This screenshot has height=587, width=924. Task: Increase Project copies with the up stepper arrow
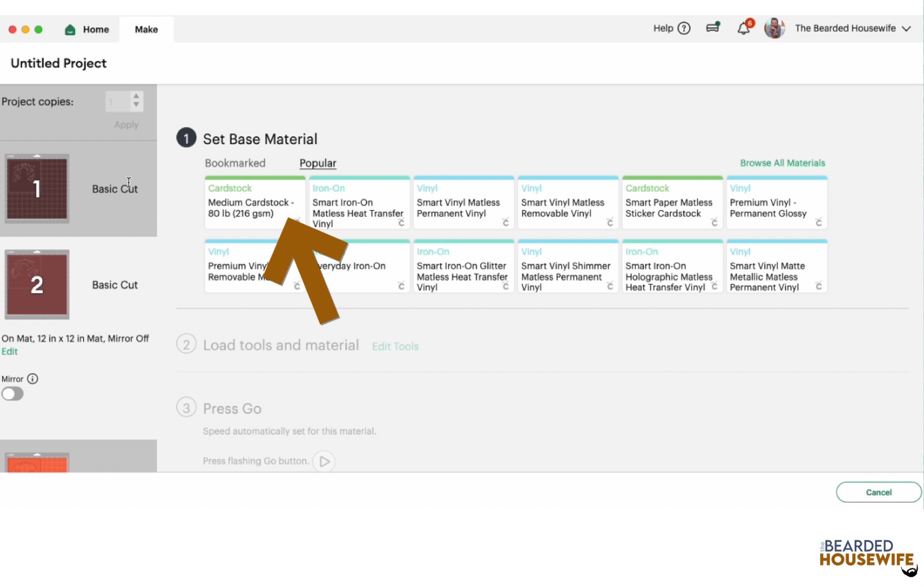tap(136, 97)
